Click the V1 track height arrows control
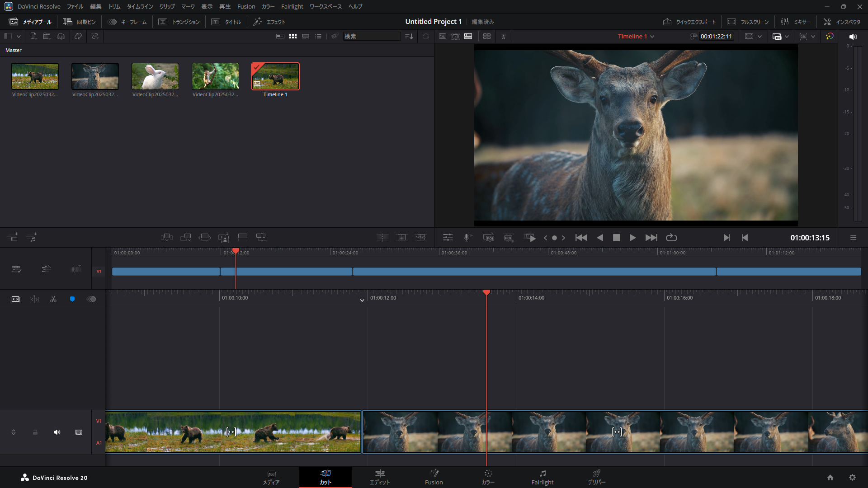The image size is (868, 488). pyautogui.click(x=14, y=432)
